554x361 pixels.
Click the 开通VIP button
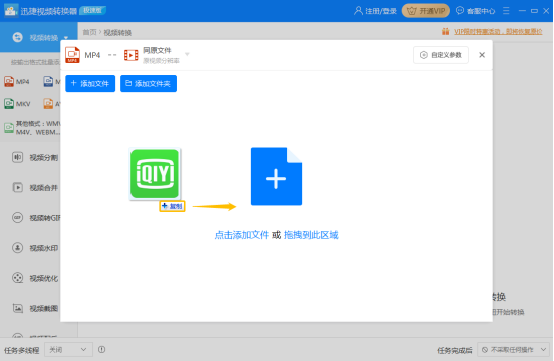(426, 11)
